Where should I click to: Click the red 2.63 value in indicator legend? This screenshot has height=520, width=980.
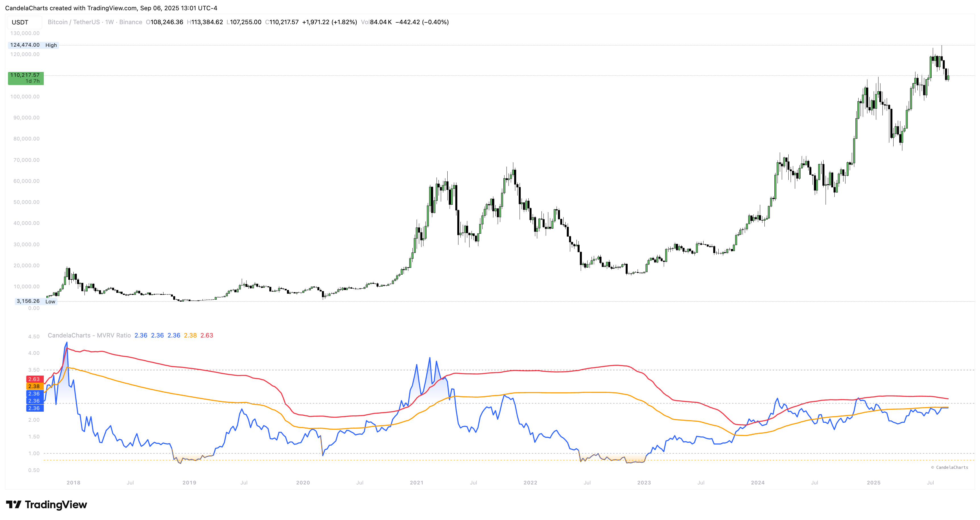tap(206, 335)
